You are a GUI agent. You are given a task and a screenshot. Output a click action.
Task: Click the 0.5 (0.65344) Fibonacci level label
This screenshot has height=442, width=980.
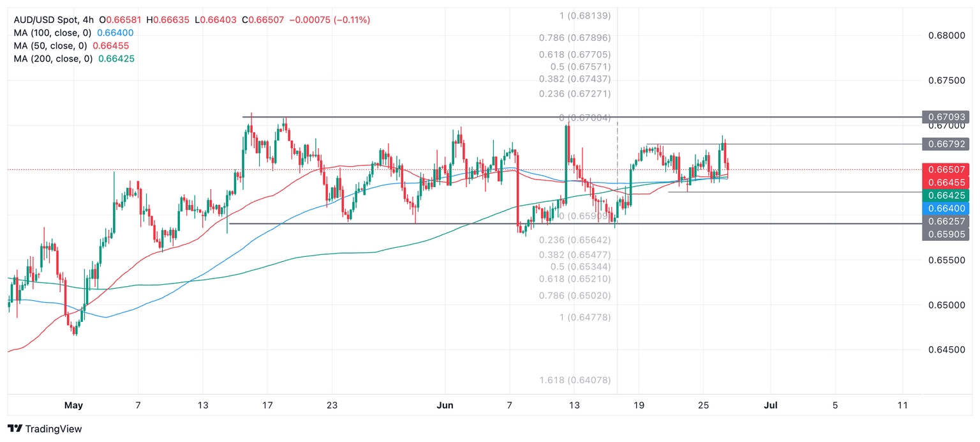575,266
